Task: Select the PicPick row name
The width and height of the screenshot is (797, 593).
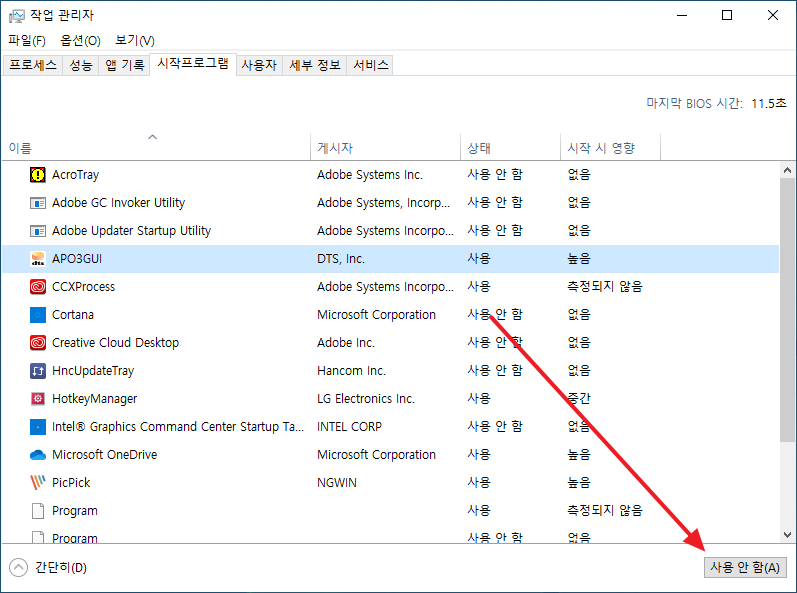Action: (x=71, y=482)
